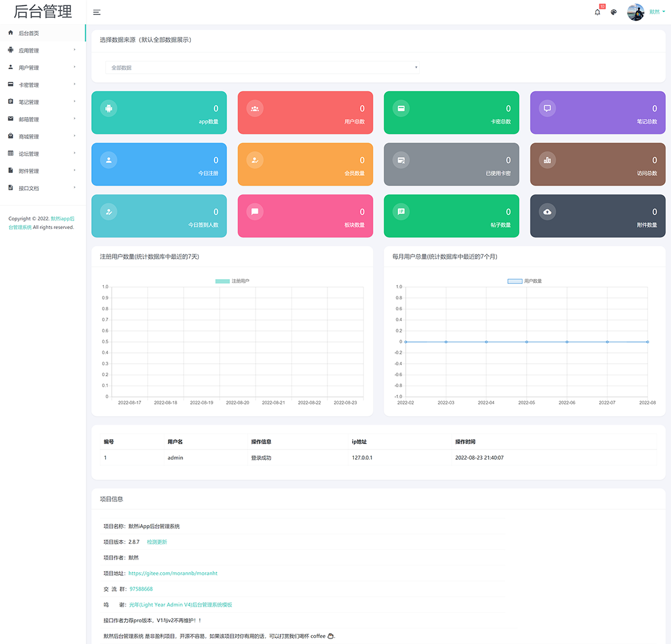Viewport: 671px width, 644px height.
Task: Click the cloud upload icon on 附件数量 card
Action: pos(547,211)
